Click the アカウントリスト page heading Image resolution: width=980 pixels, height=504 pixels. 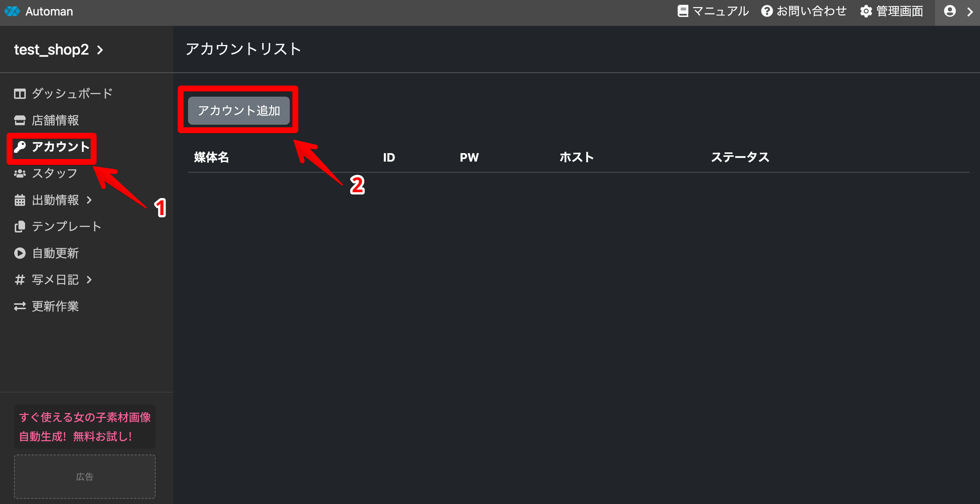tap(243, 49)
